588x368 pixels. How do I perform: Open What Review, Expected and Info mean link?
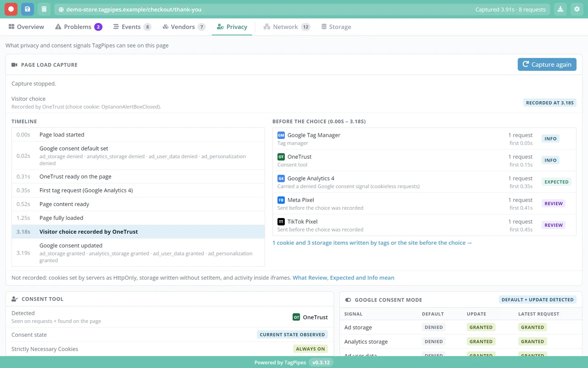pos(343,278)
